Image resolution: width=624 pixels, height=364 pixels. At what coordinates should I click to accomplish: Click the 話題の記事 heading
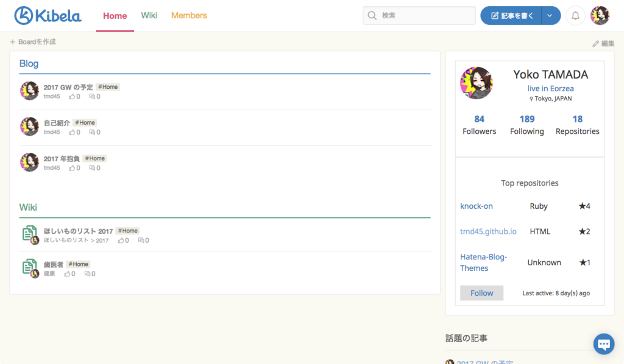click(466, 338)
